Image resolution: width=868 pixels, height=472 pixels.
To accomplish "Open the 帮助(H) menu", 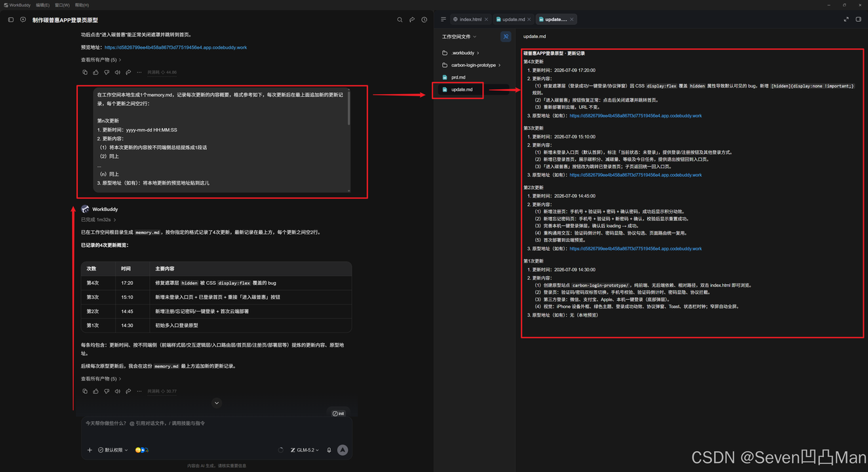I will (x=81, y=5).
